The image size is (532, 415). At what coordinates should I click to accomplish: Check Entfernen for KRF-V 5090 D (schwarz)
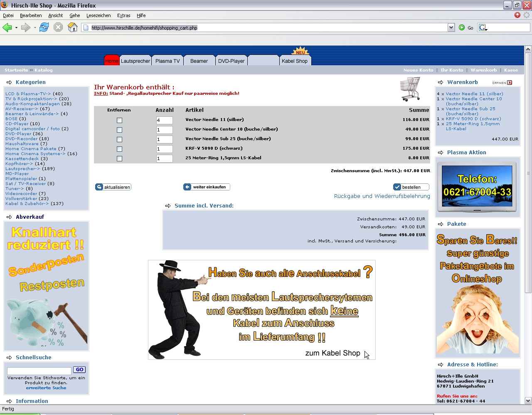coord(119,149)
